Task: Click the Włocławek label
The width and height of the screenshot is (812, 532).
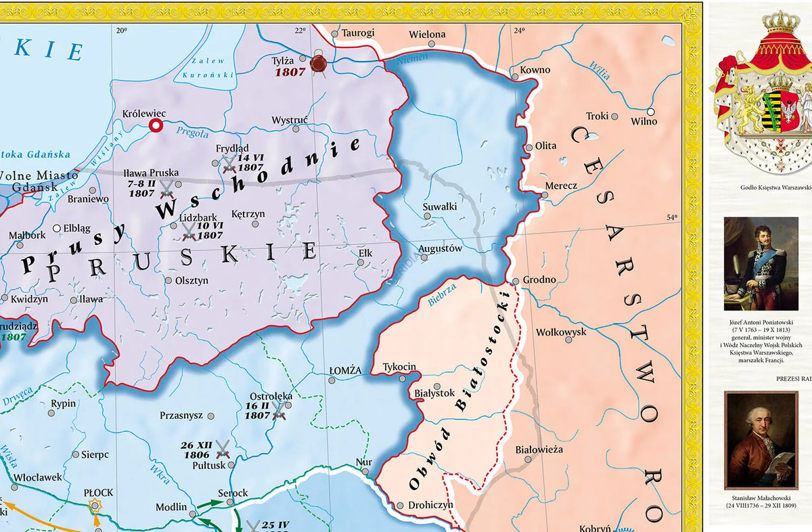Action: coord(37,477)
